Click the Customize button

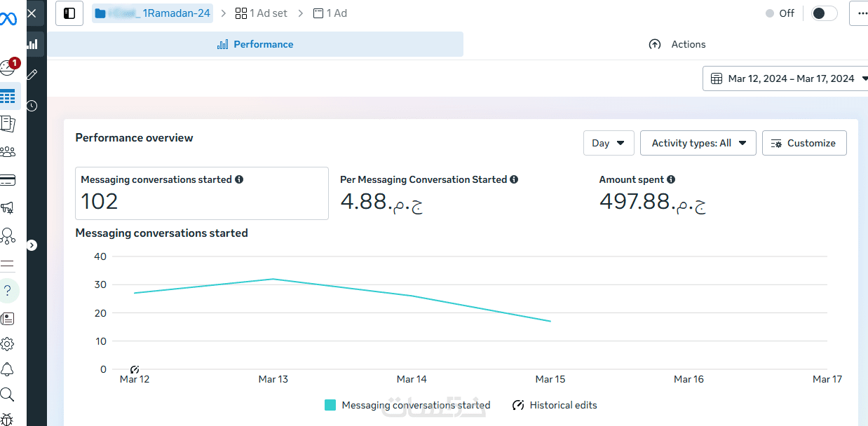(803, 143)
